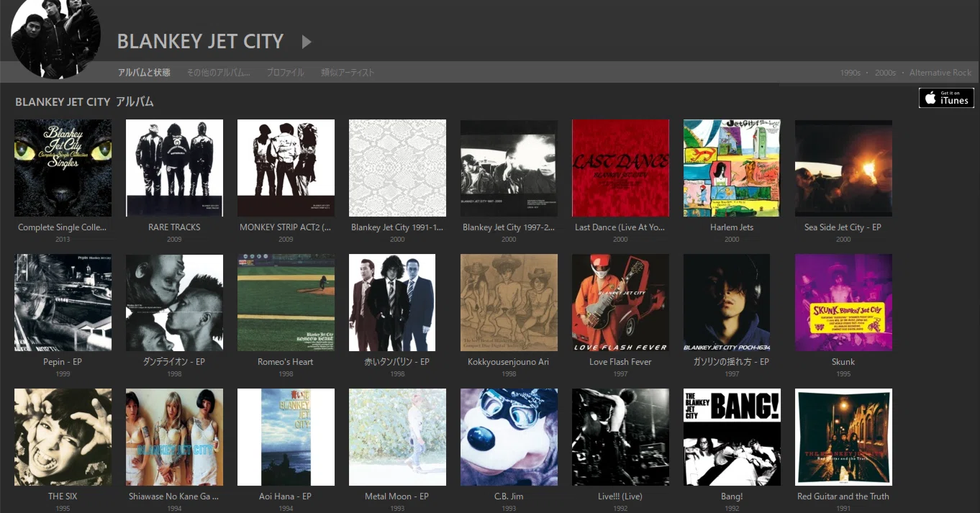Open the Last Dance red album cover
Screen dimensions: 980x513
pos(620,168)
